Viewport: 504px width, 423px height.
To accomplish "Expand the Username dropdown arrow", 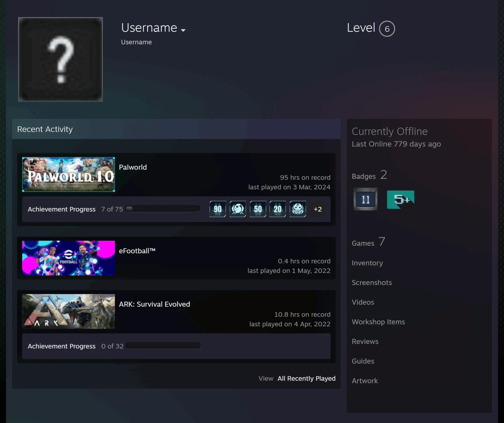I will 183,30.
